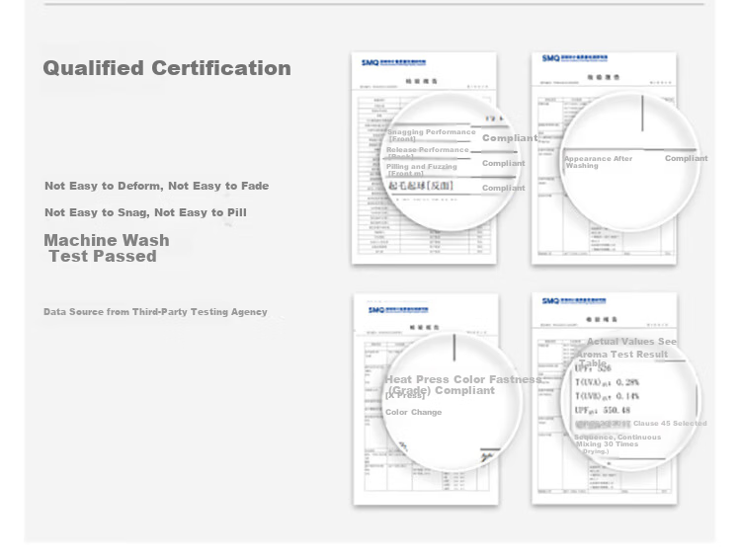Click the SMQ logo on bottom-right report
Image resolution: width=741 pixels, height=560 pixels.
click(x=574, y=301)
